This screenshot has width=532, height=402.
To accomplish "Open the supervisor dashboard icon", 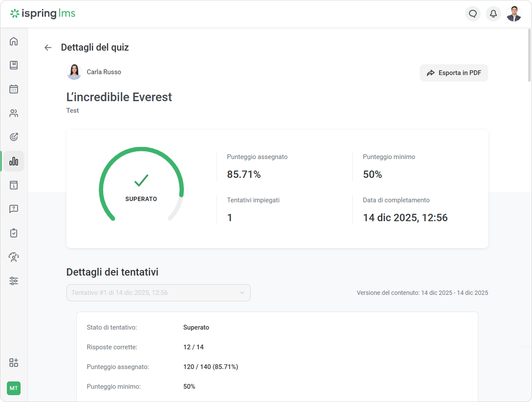I will pos(14,257).
